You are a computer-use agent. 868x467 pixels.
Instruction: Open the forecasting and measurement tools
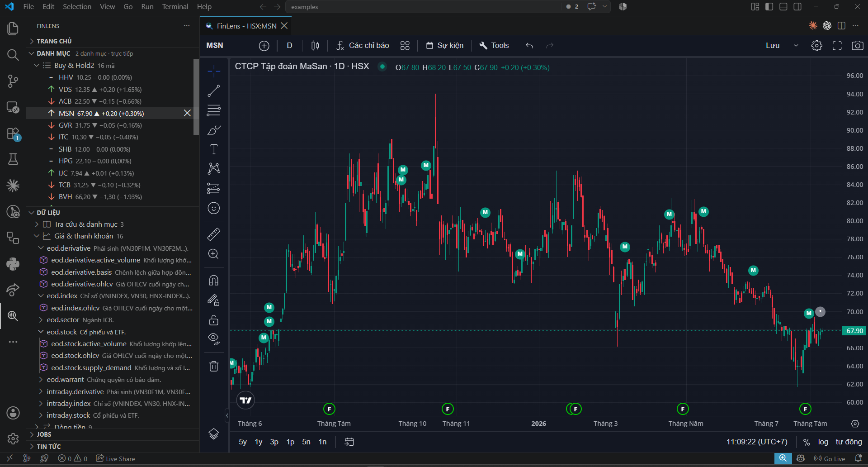[x=214, y=188]
